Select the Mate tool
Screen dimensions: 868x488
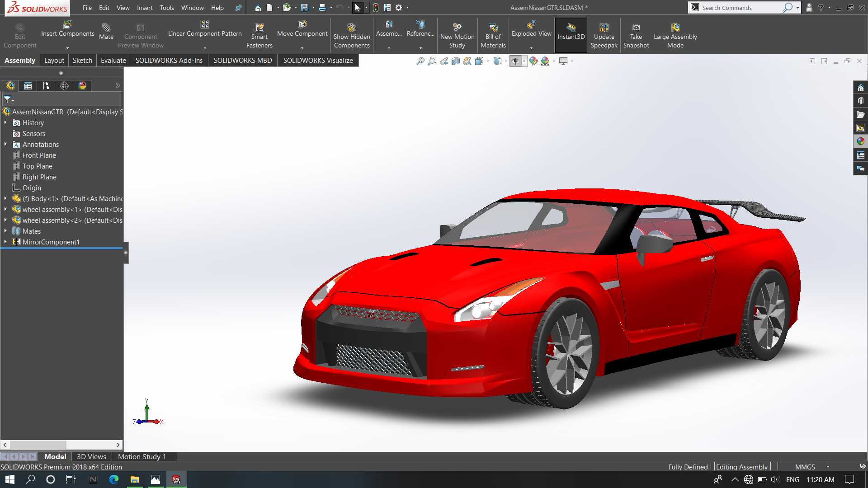point(106,32)
